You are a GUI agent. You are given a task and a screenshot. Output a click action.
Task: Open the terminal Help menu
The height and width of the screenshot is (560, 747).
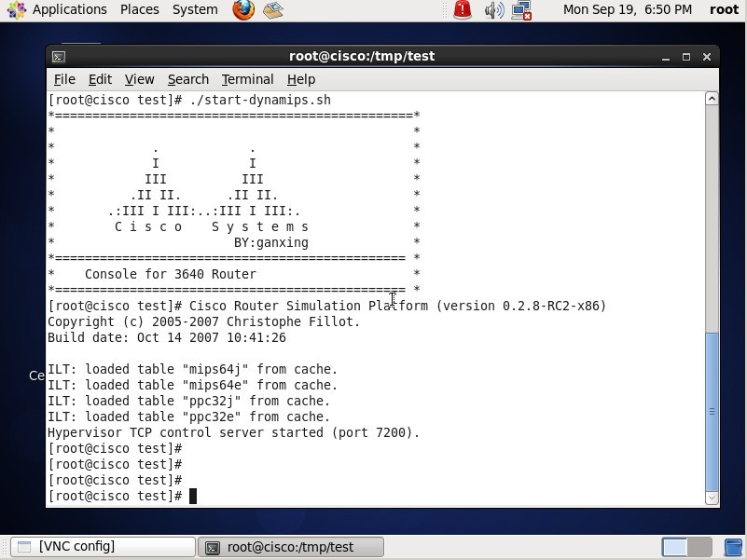pyautogui.click(x=301, y=79)
